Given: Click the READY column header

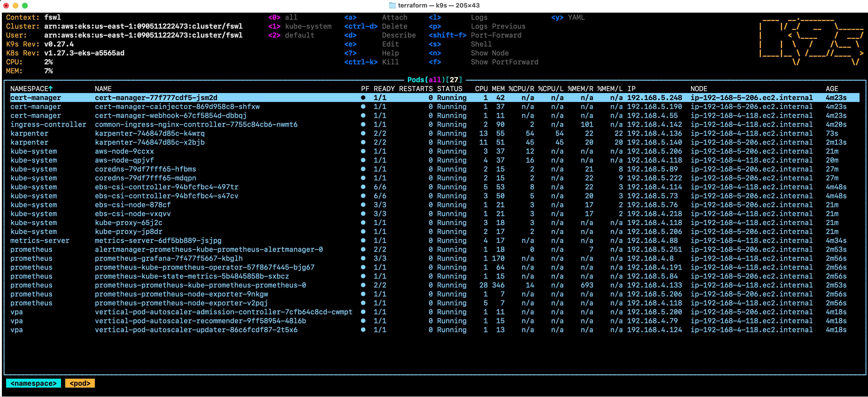Looking at the screenshot, I should coord(384,89).
